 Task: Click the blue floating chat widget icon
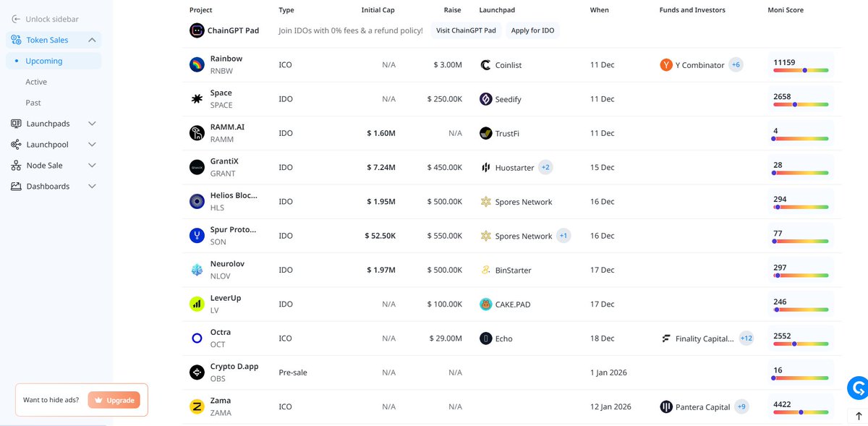[x=859, y=388]
